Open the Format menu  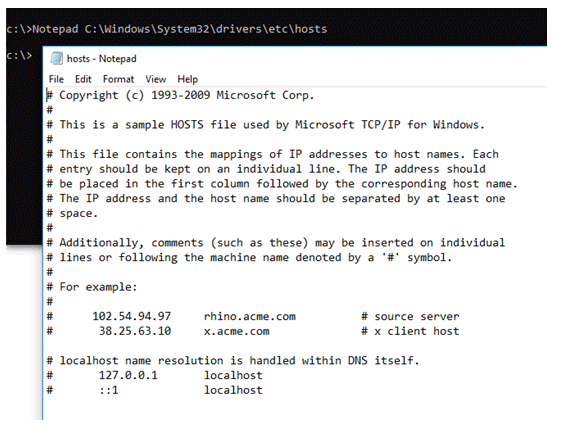pos(118,79)
